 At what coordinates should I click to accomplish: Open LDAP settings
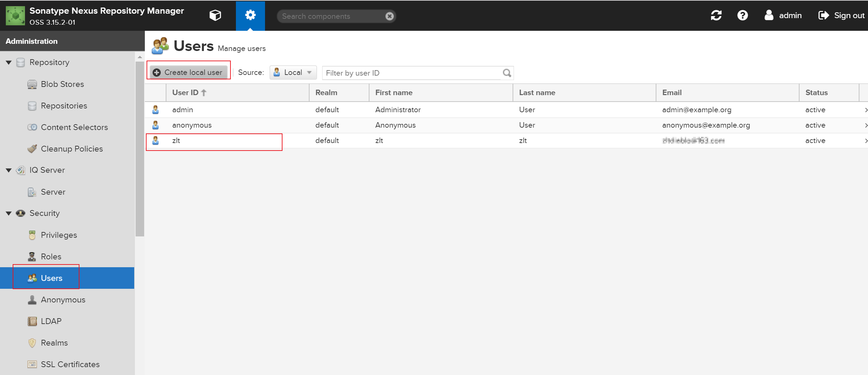[51, 321]
